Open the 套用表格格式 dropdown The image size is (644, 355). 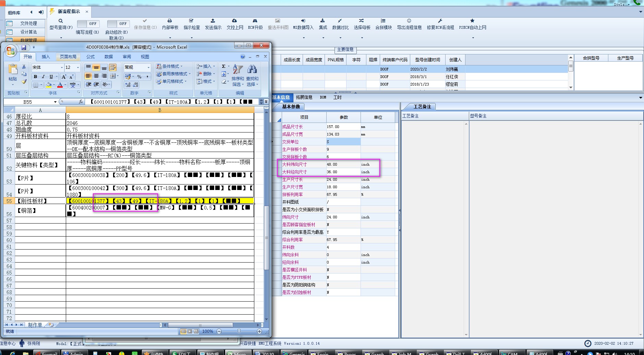coord(173,74)
